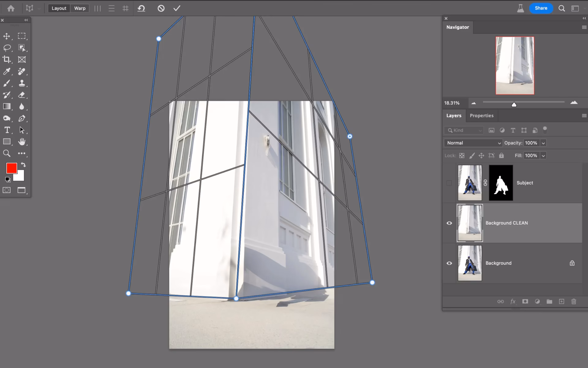Commit the perspective warp with the checkmark
Image resolution: width=588 pixels, height=368 pixels.
177,8
